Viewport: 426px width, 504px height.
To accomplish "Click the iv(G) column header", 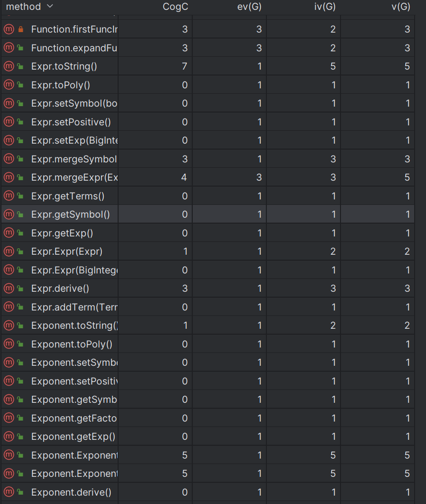I will click(x=325, y=6).
